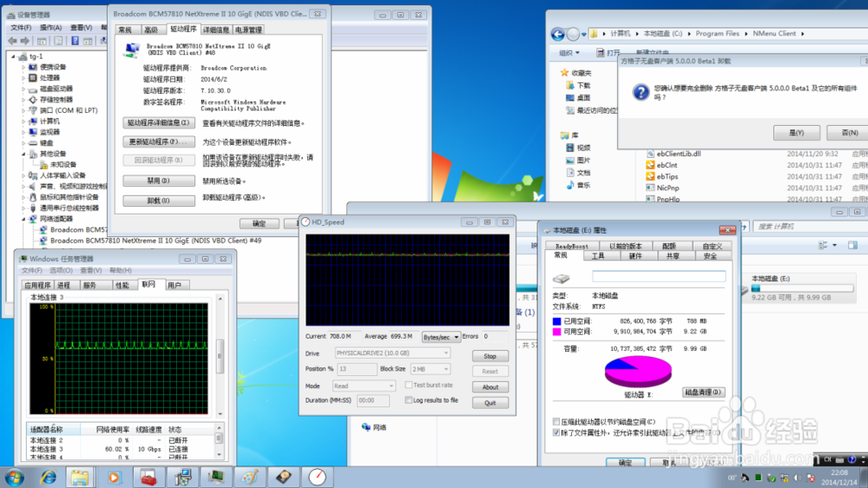Open 电源管理 tab in Broadcom properties

click(x=248, y=30)
